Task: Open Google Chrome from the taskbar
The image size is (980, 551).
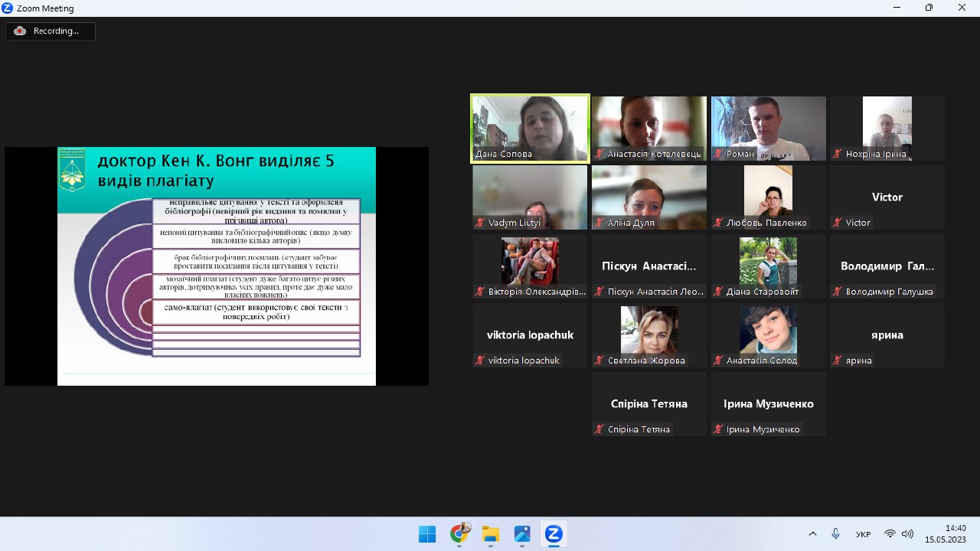Action: [459, 534]
